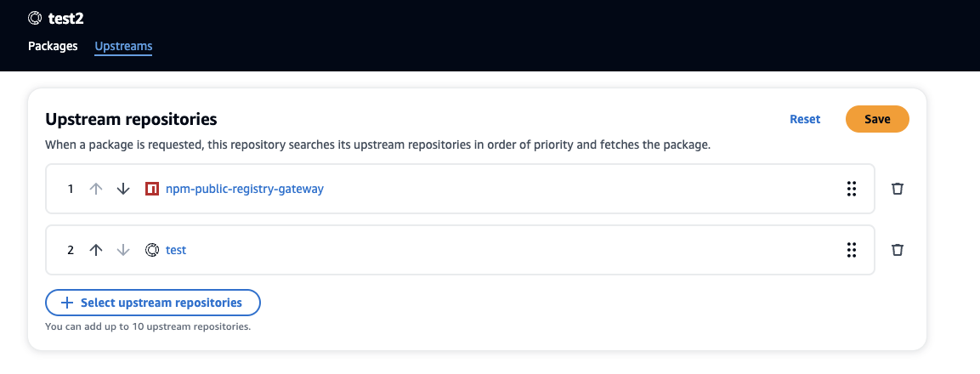Grab drag handle for test row
Image resolution: width=980 pixels, height=374 pixels.
pos(851,250)
